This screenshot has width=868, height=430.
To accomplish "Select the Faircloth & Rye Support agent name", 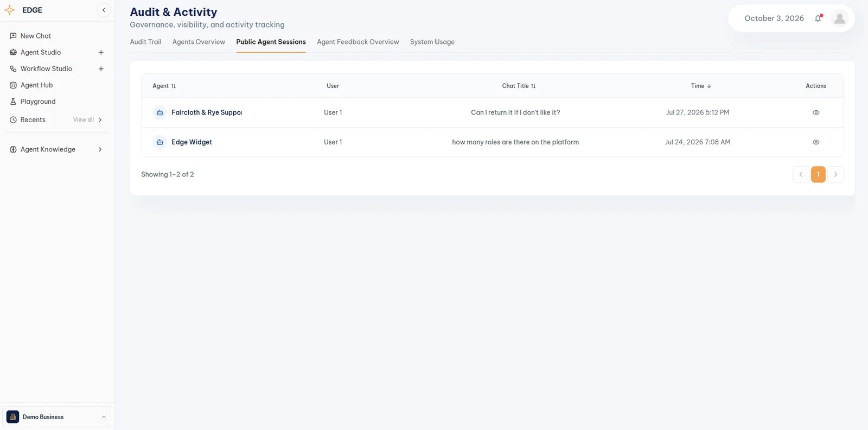I will tap(207, 112).
